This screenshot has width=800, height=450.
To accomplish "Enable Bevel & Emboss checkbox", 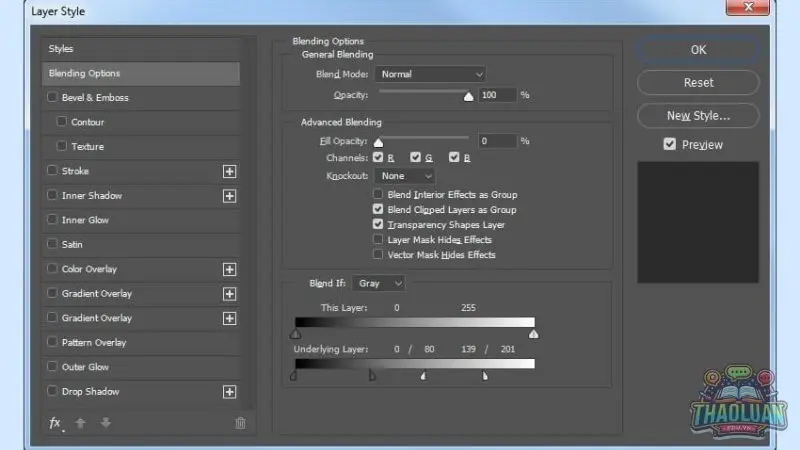I will point(52,97).
